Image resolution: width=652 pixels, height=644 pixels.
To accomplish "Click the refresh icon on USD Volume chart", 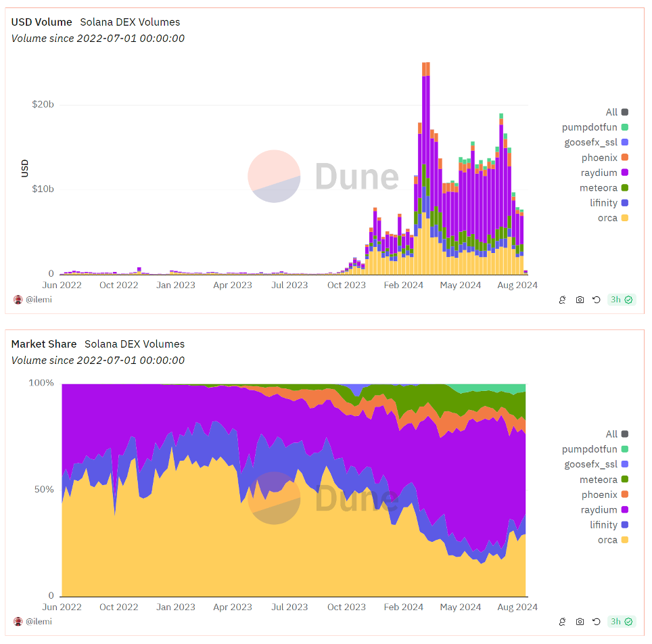I will tap(596, 300).
